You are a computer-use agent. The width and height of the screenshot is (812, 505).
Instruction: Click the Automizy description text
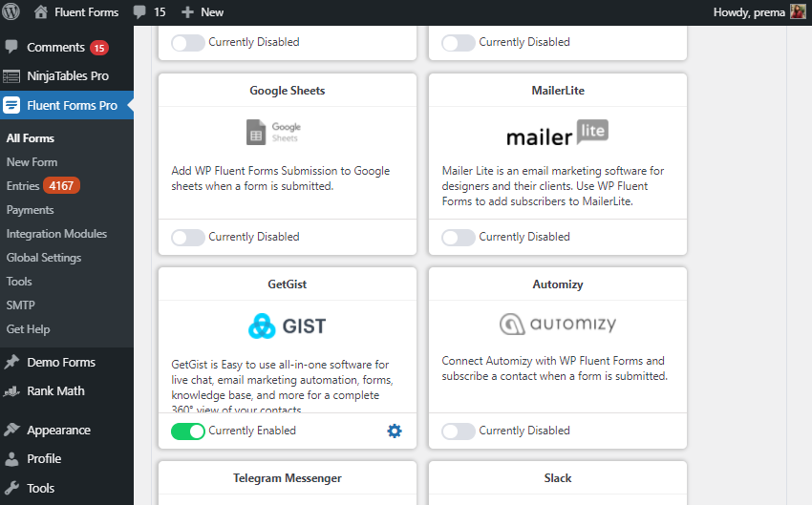point(555,368)
